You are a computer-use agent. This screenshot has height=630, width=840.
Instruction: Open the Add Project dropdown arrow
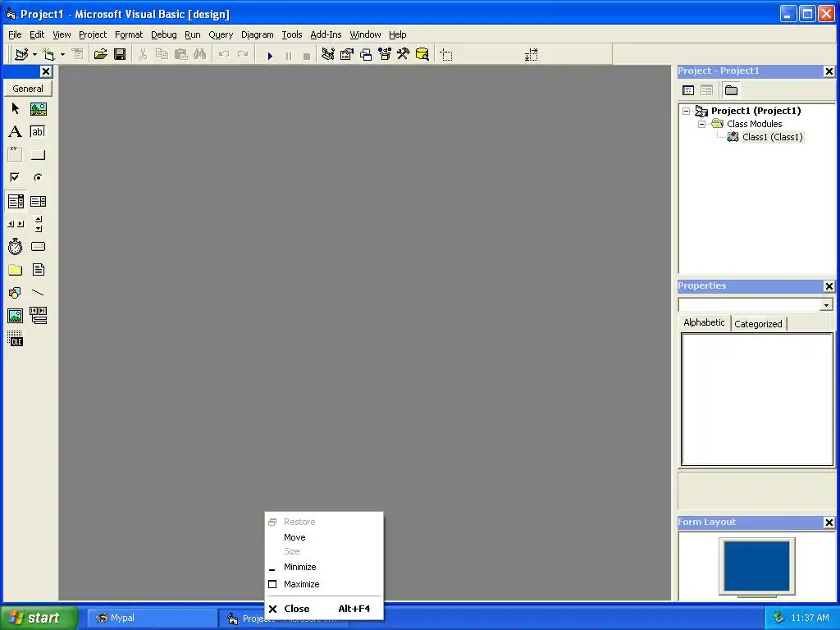coord(34,54)
